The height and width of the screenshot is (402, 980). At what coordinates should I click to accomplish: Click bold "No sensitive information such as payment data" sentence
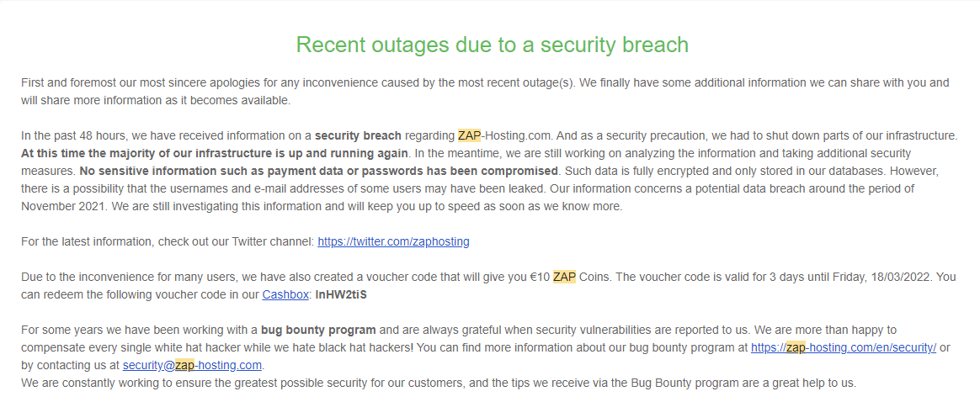(321, 171)
